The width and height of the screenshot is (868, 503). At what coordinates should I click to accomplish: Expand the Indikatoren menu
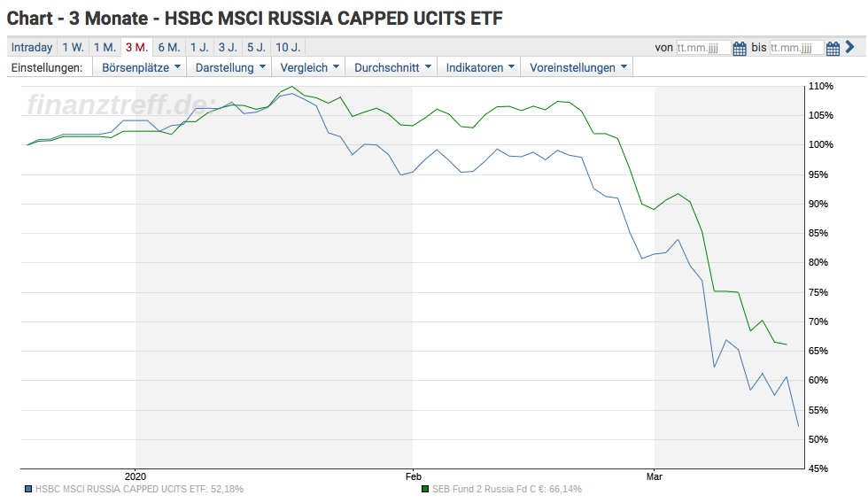click(480, 67)
